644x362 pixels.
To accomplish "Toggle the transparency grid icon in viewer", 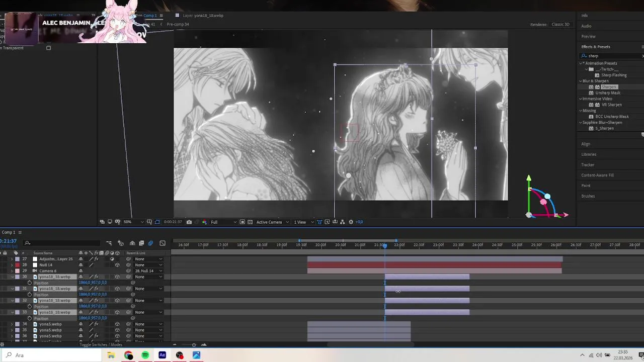I will 250,222.
